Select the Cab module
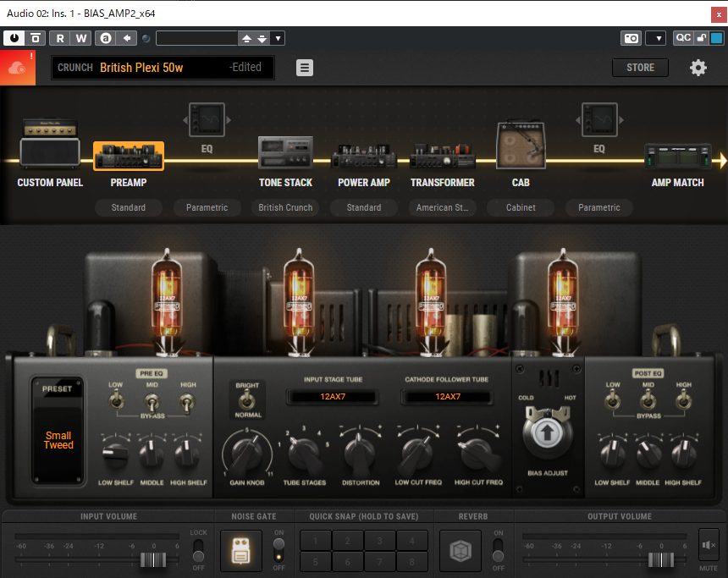Viewport: 728px width, 578px height. click(x=521, y=146)
